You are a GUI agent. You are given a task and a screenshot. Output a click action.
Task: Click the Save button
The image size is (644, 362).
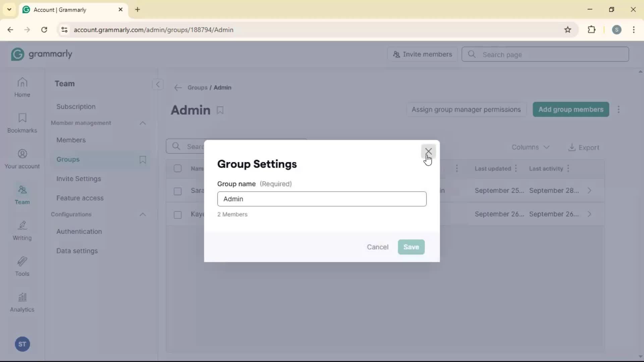(x=411, y=247)
